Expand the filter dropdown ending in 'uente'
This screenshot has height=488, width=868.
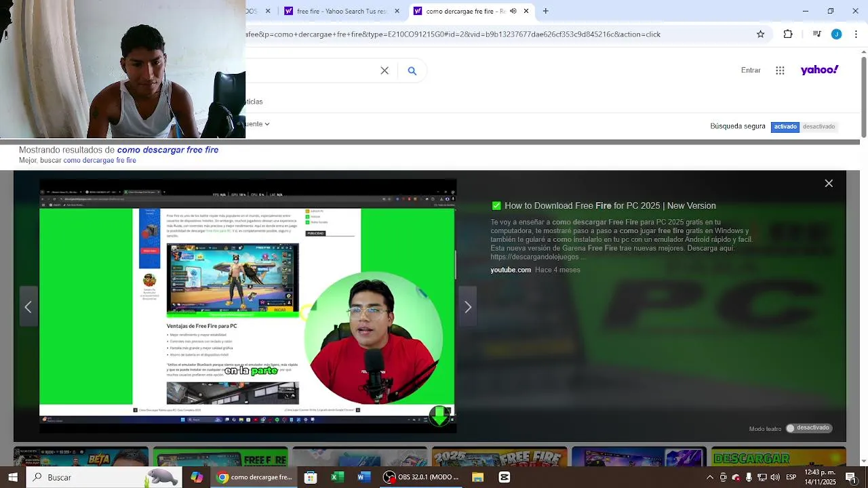[258, 124]
